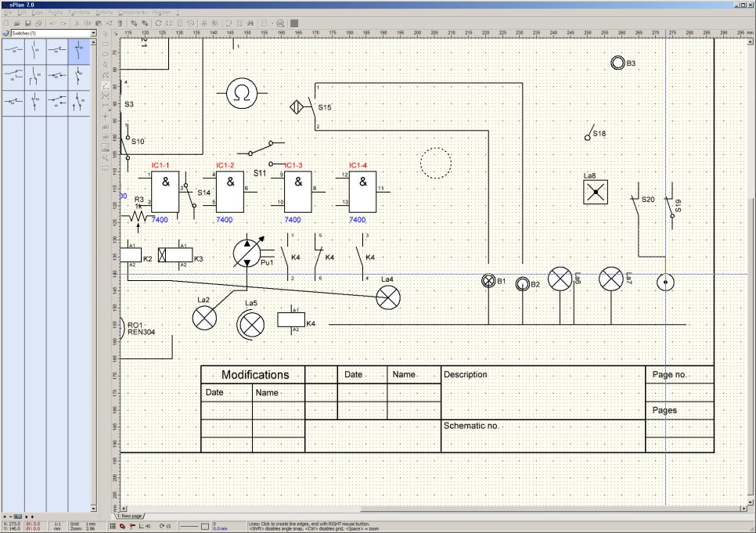Click the dark gray color square in toolbar

coord(294,23)
